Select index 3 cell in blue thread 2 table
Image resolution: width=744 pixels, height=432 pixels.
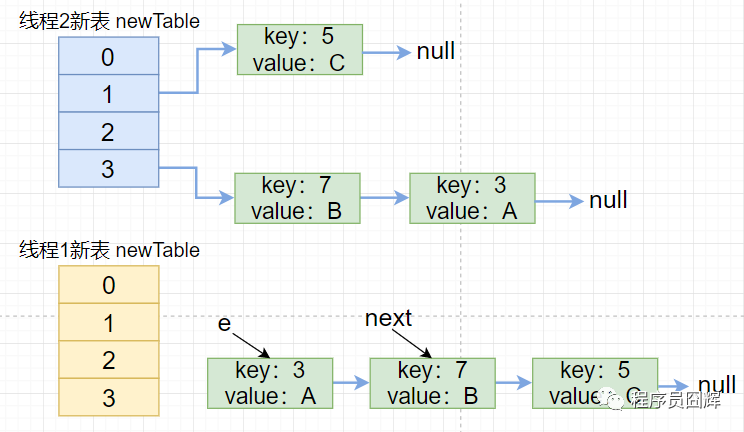coord(108,168)
